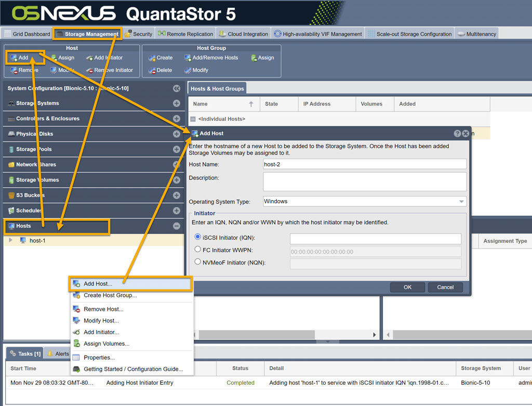Screen dimensions: 532x406
Task: Open High-availability VIF Management tab
Action: 318,34
